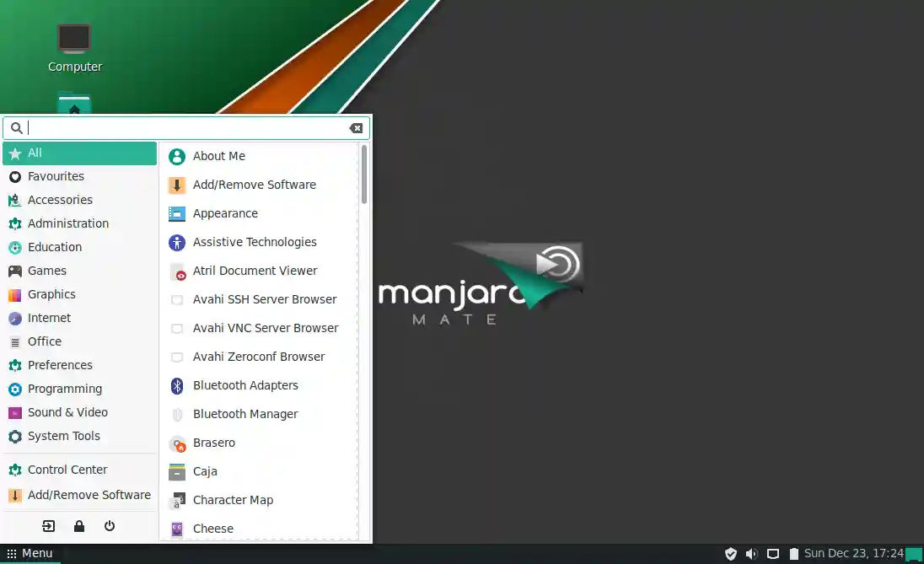
Task: Open Control Center from the sidebar
Action: tap(79, 470)
